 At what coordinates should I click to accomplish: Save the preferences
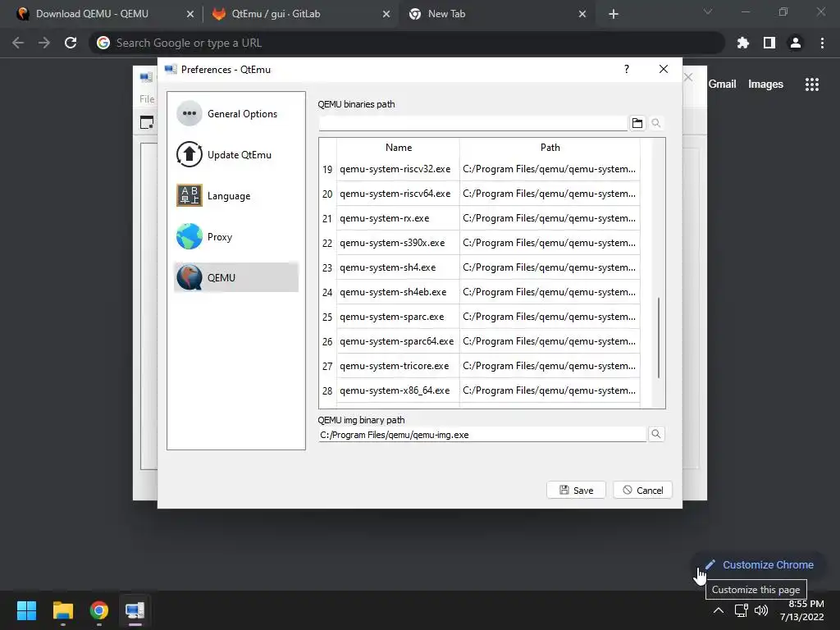point(576,491)
